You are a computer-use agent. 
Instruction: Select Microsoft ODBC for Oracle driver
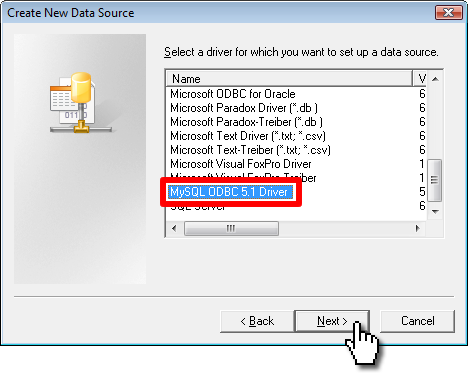(233, 94)
